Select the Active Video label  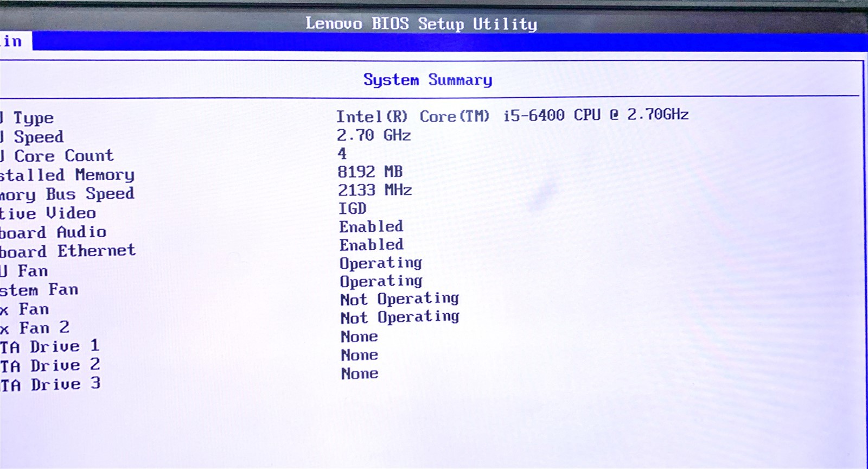48,213
